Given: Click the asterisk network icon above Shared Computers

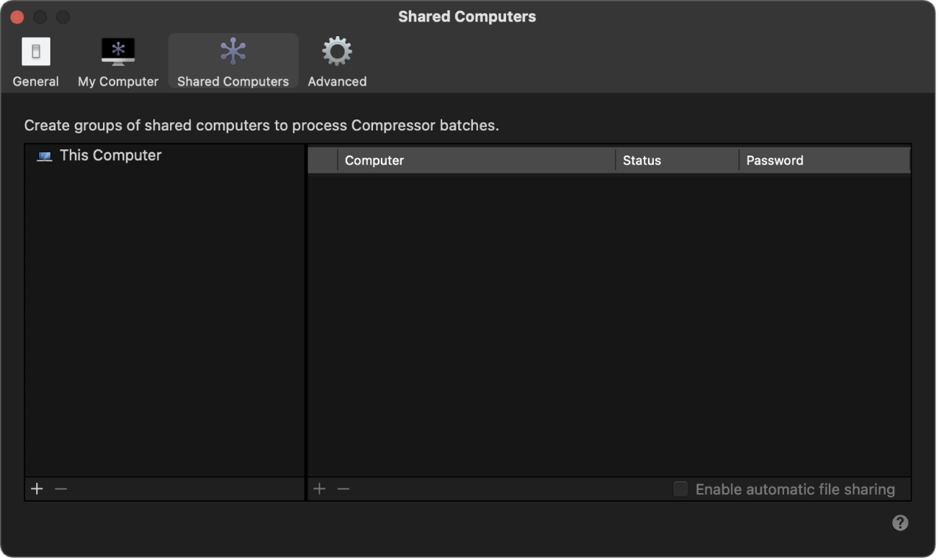Looking at the screenshot, I should tap(233, 50).
